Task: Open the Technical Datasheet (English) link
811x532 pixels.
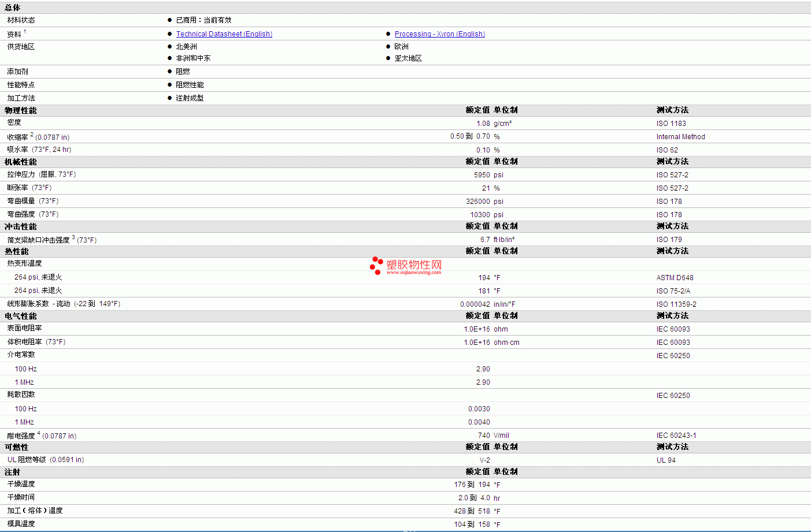Action: pyautogui.click(x=224, y=34)
